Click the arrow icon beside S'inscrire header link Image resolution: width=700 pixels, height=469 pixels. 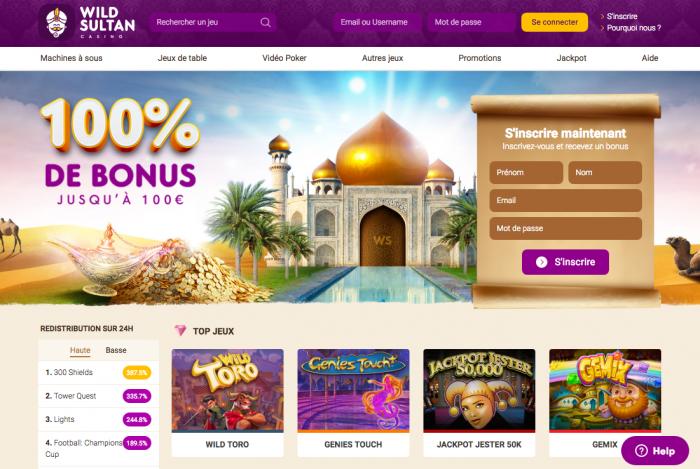point(602,17)
